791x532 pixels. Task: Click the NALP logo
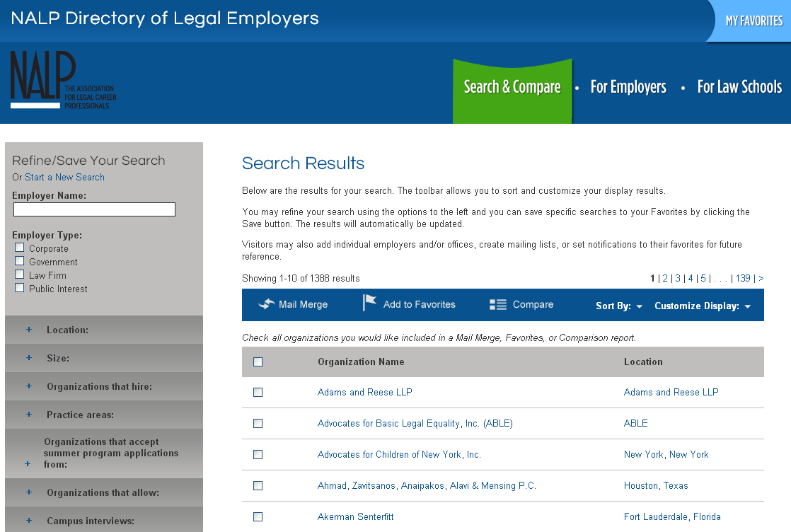(63, 80)
